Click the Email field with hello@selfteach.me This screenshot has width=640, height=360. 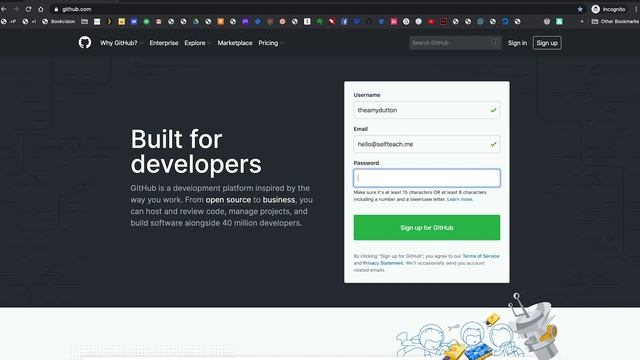(x=427, y=144)
